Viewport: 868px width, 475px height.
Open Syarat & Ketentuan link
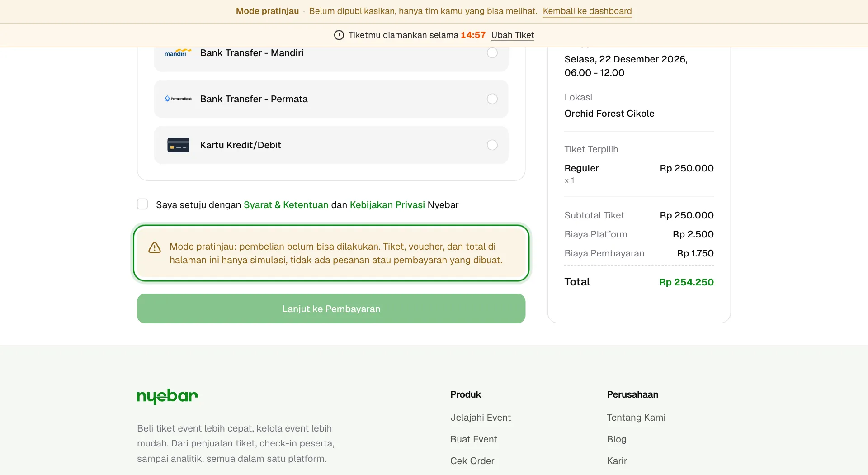(x=286, y=204)
